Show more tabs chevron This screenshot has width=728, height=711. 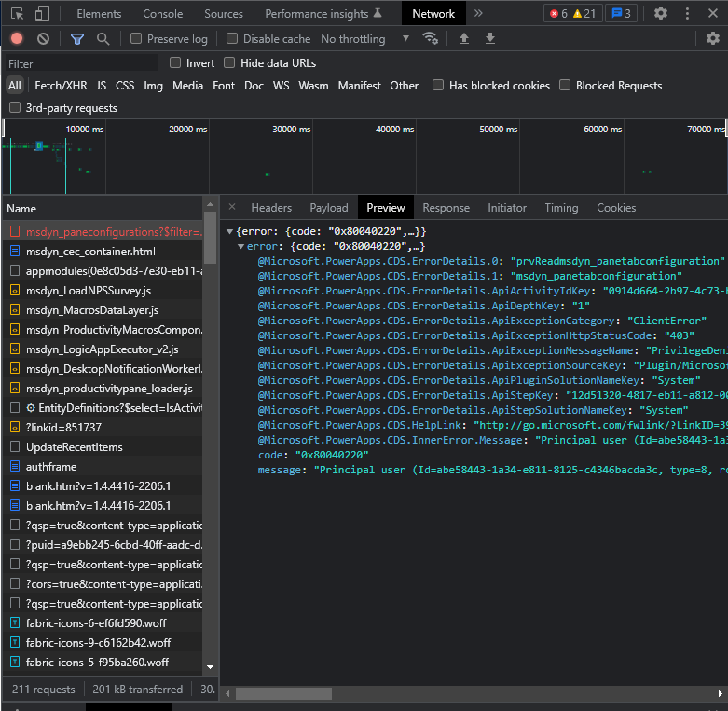coord(478,13)
